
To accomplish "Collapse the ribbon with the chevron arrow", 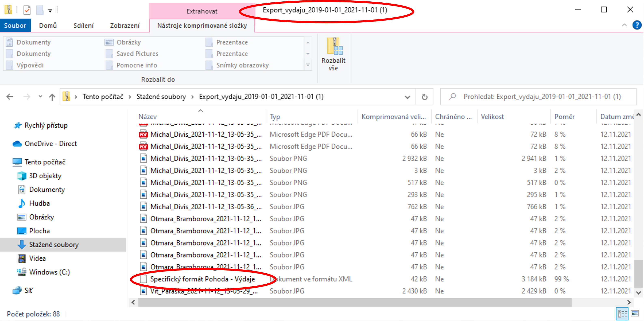I will tap(625, 25).
